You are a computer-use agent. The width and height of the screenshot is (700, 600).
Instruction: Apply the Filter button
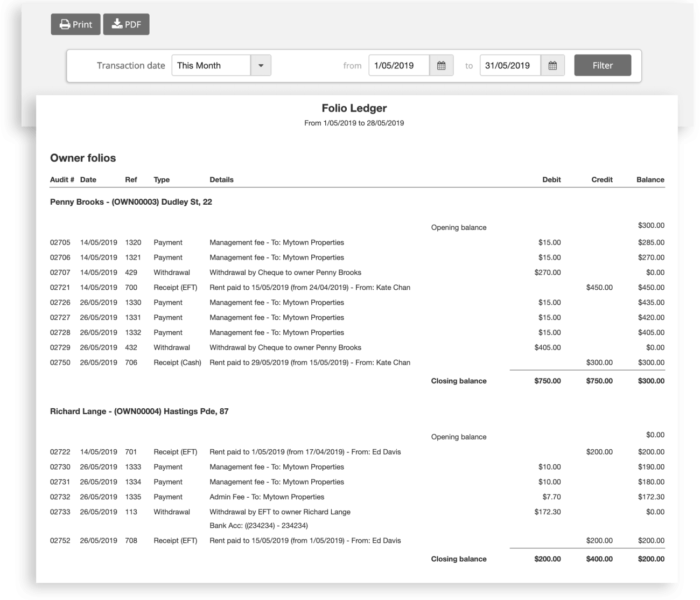[602, 66]
